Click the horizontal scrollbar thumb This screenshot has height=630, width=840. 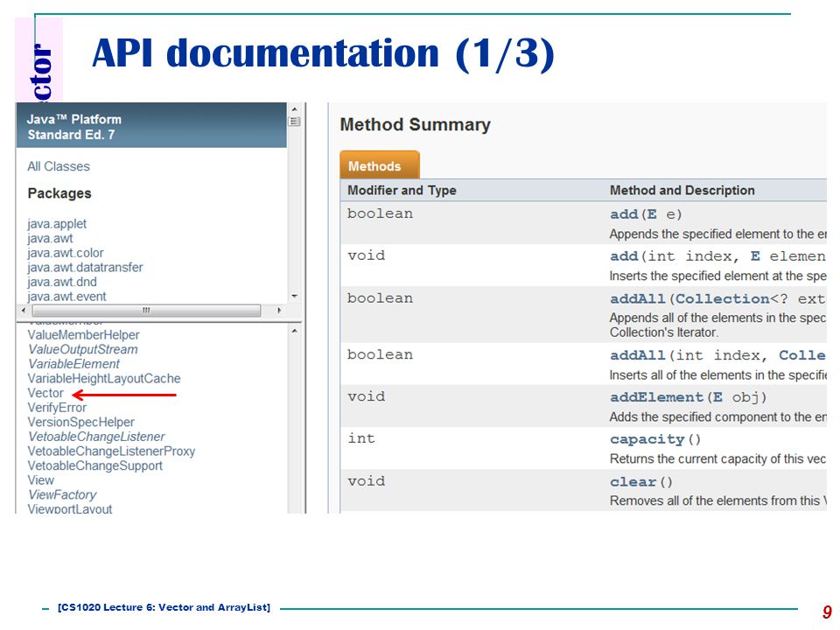146,310
